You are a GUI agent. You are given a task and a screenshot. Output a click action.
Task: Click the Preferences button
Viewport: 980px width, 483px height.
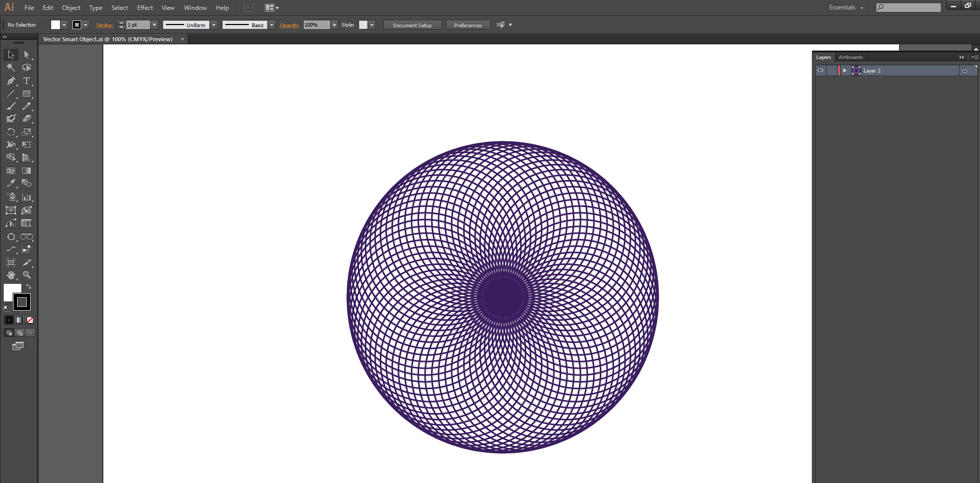[468, 25]
